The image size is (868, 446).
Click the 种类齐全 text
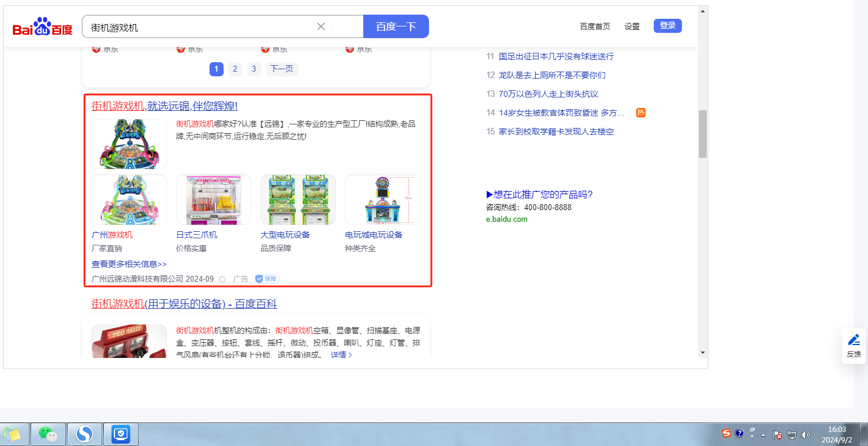360,248
